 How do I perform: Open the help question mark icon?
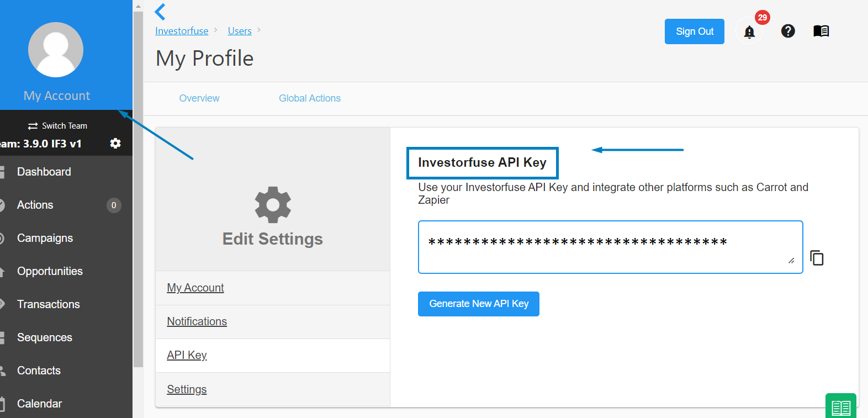(x=788, y=31)
